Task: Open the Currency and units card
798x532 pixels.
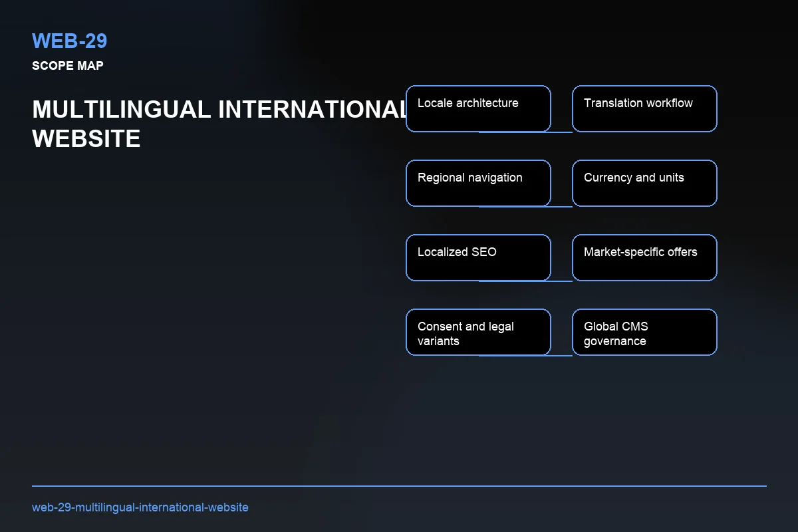Action: coord(644,183)
